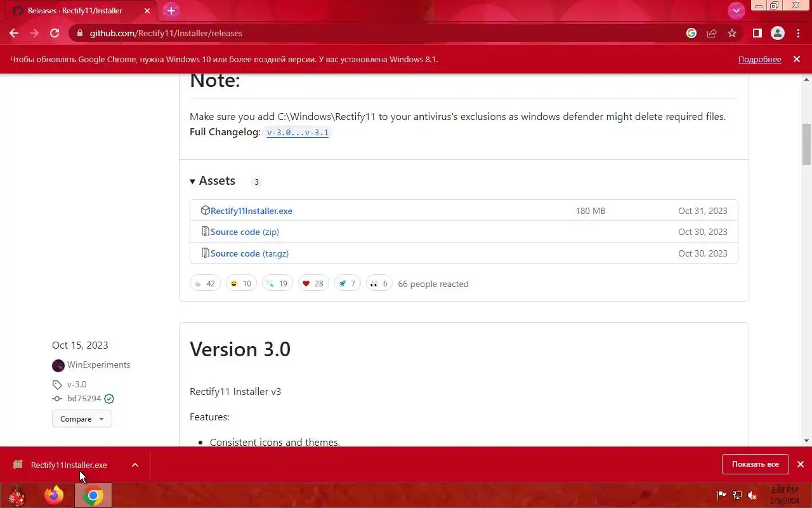Download Source code (tar.gz)
Viewport: 812px width, 508px height.
pos(249,253)
